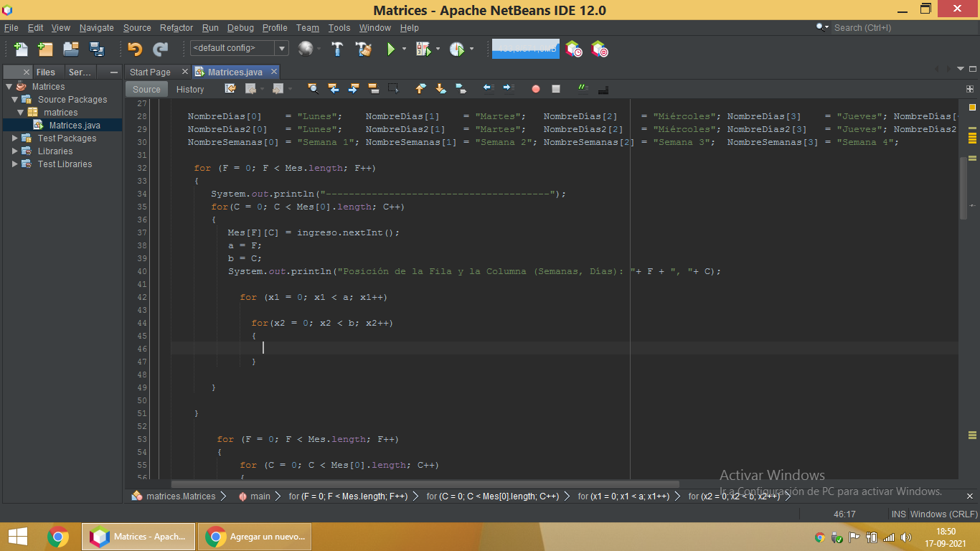This screenshot has height=551, width=980.
Task: Click the Undo arrow icon
Action: pyautogui.click(x=135, y=49)
